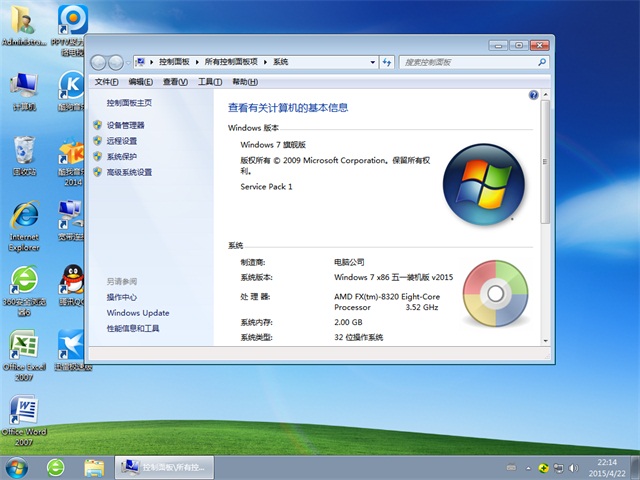Open the 编辑(E) menu
Image resolution: width=640 pixels, height=480 pixels.
point(140,82)
